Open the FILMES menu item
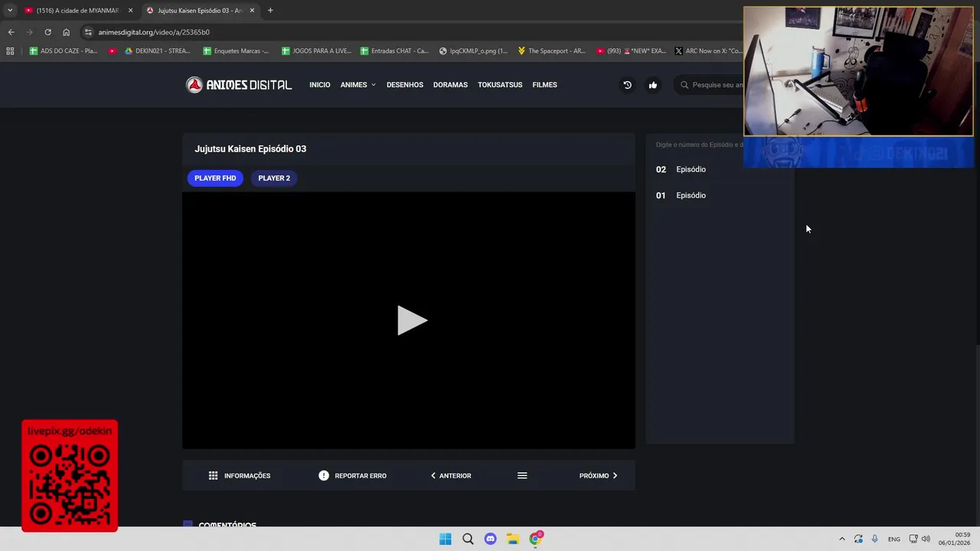 (x=544, y=85)
